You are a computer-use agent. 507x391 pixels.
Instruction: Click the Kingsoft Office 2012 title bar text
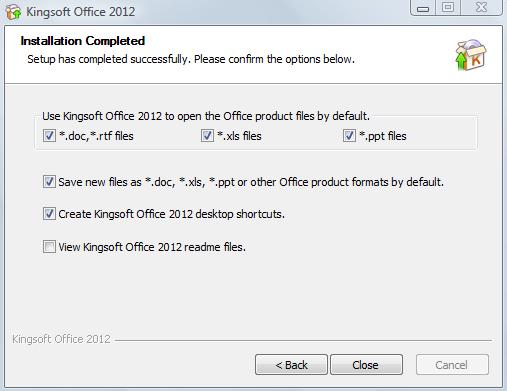[x=81, y=12]
